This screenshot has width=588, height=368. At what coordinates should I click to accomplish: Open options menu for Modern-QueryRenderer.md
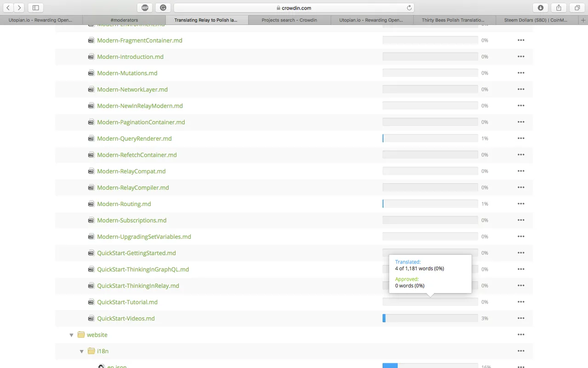tap(521, 138)
